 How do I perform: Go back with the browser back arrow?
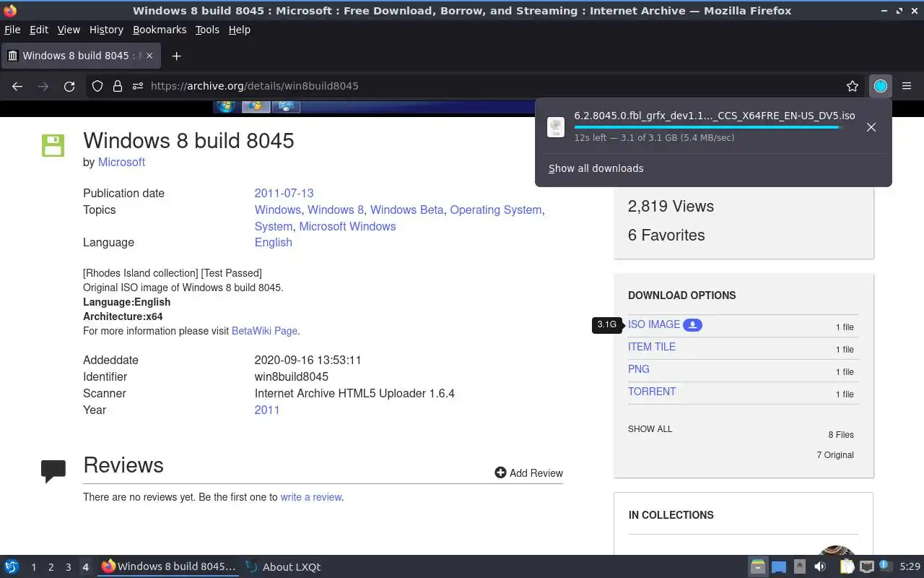17,86
